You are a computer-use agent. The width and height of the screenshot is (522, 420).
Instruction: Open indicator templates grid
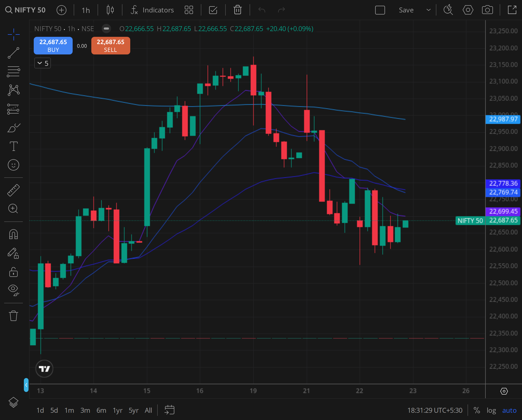pos(189,10)
